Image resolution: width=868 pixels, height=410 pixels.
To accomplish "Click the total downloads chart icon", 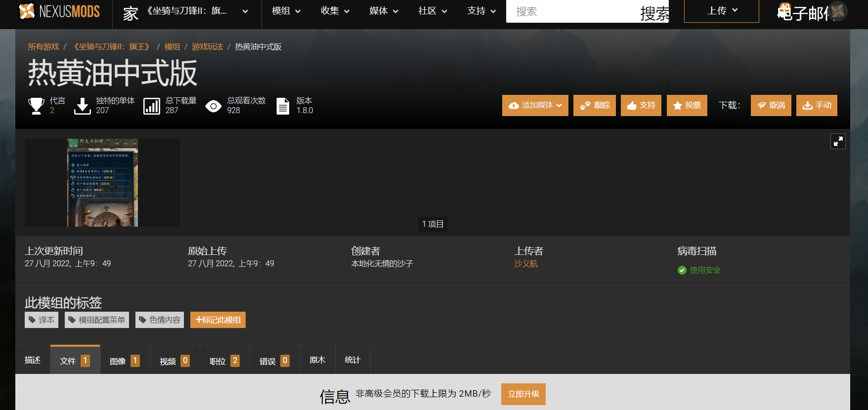I will 152,106.
